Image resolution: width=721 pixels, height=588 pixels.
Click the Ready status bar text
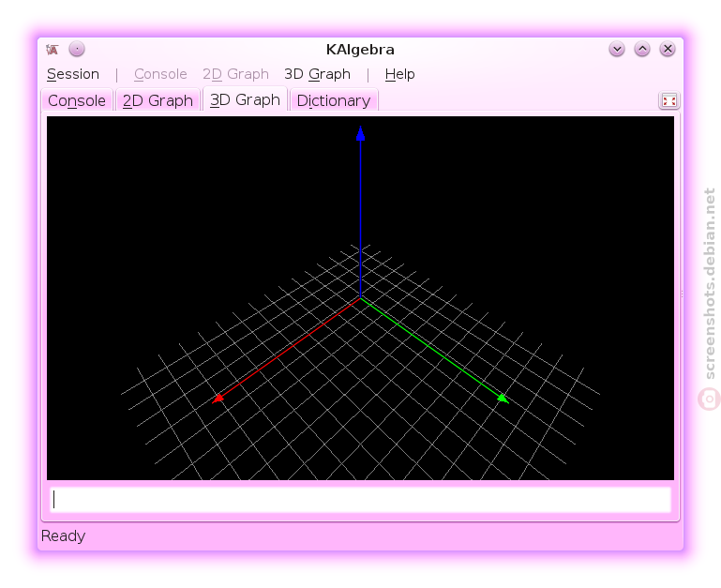[64, 536]
